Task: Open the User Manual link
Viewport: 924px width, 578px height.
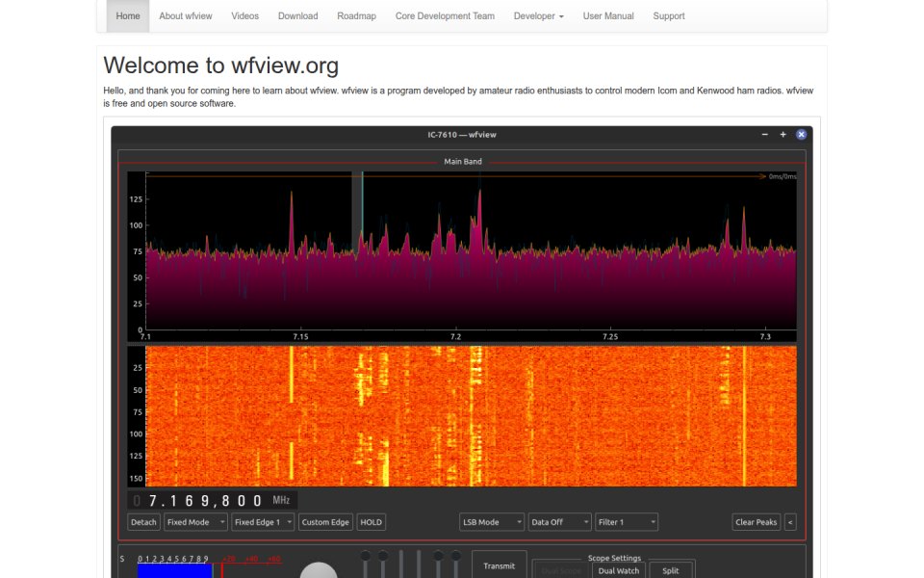Action: [608, 16]
